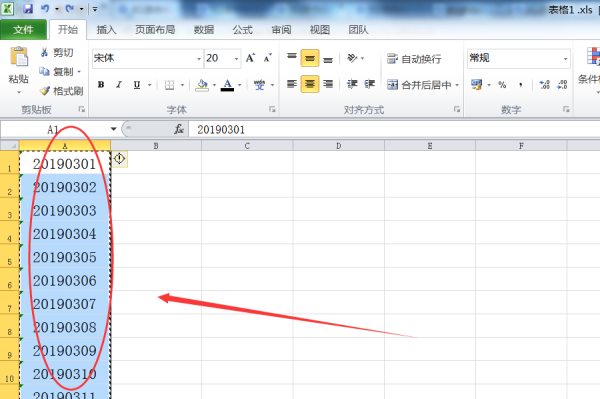Open the 公式 Formulas tab
Image resolution: width=600 pixels, height=399 pixels.
[x=243, y=29]
